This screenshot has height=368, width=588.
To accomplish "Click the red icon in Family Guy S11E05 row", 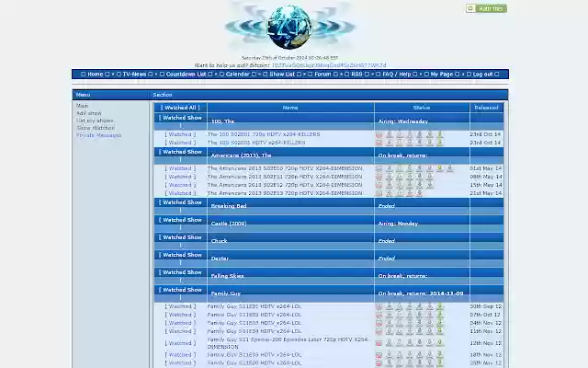I will pyautogui.click(x=379, y=355).
